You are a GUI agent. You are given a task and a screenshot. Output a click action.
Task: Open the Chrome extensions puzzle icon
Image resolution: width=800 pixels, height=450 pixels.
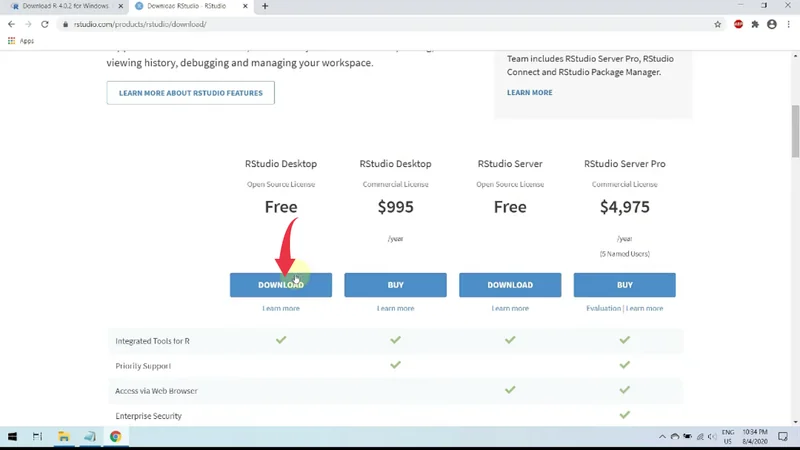(755, 24)
